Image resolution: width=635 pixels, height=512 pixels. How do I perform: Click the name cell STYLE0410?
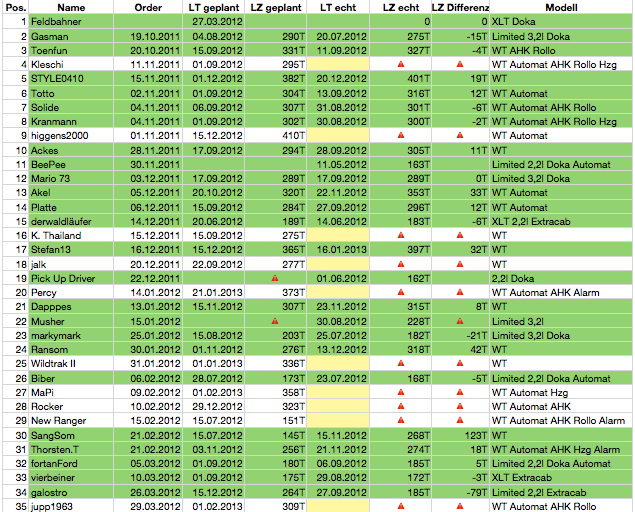[x=71, y=78]
